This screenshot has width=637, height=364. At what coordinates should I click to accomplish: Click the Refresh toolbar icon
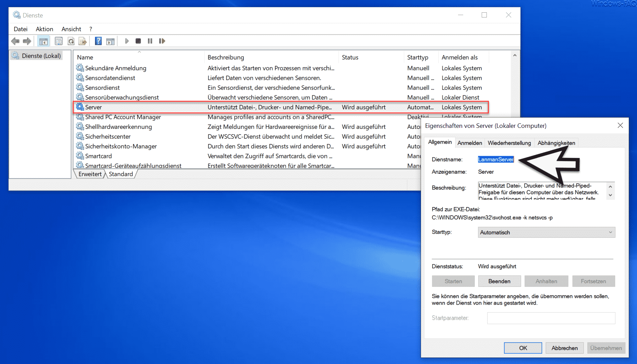tap(71, 41)
